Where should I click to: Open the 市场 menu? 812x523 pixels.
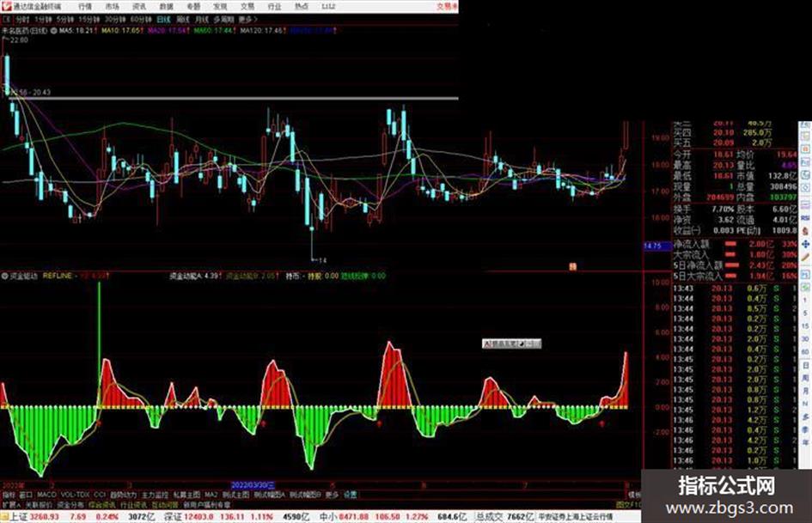pos(112,6)
